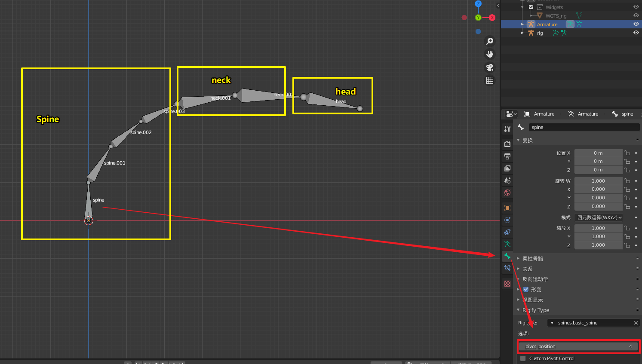Expand the 反向运动学 panel
Screen dimensions: 642x364
pos(518,279)
